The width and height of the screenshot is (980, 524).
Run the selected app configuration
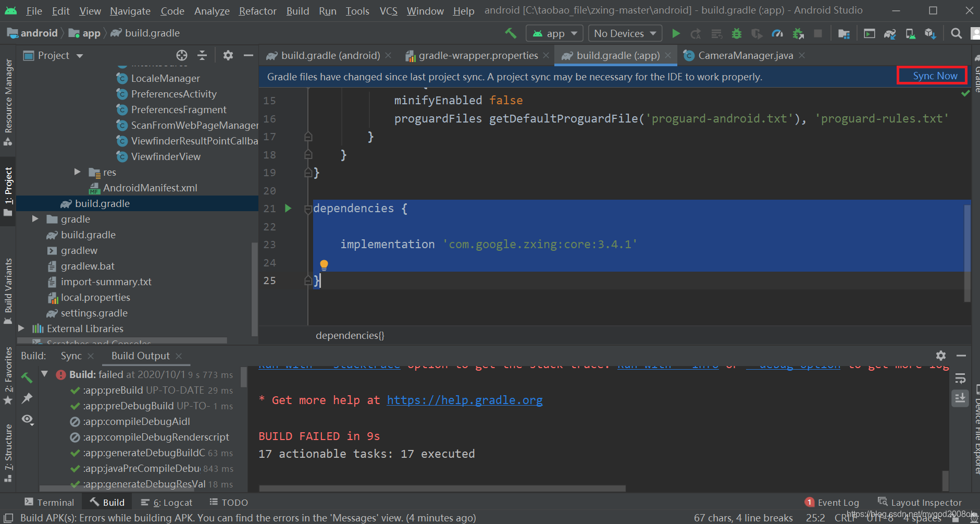(x=676, y=33)
